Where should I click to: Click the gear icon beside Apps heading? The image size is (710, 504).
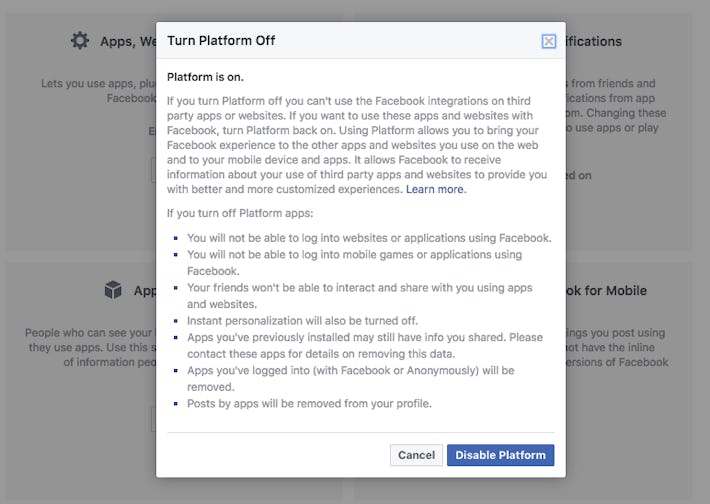(80, 41)
